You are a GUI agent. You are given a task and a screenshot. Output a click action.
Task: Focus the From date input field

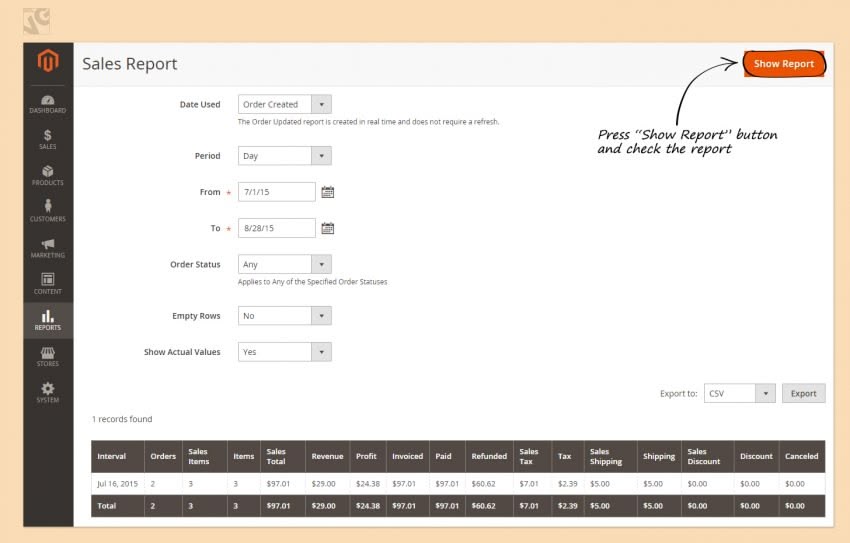(x=276, y=192)
